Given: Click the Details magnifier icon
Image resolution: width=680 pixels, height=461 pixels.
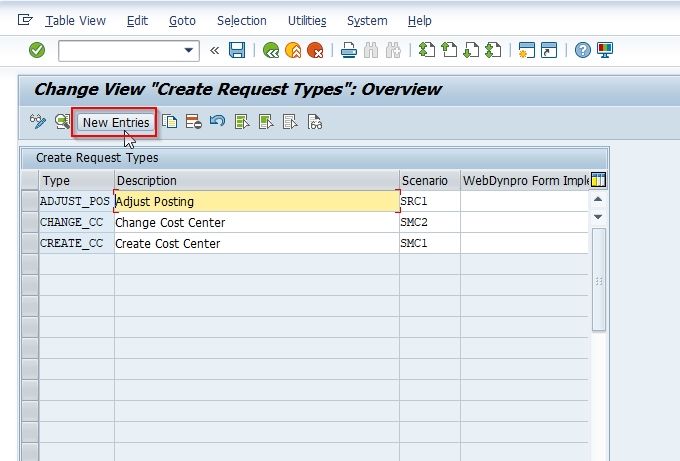Looking at the screenshot, I should coord(62,122).
